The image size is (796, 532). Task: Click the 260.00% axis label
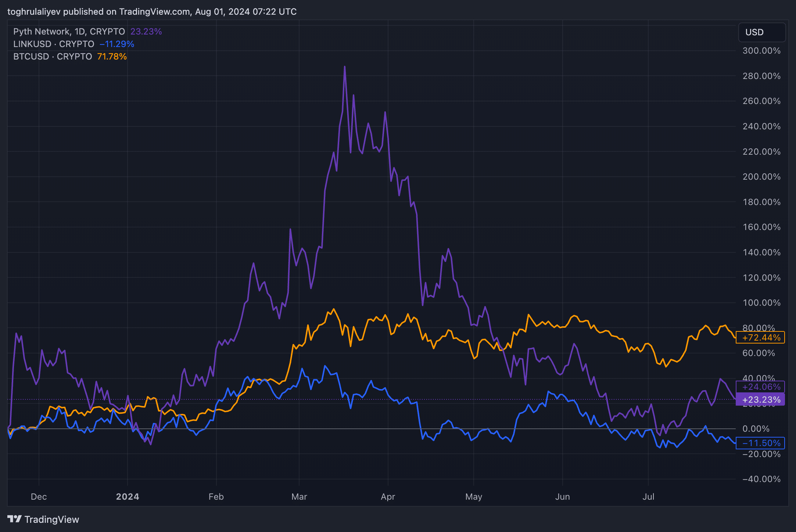pyautogui.click(x=761, y=101)
